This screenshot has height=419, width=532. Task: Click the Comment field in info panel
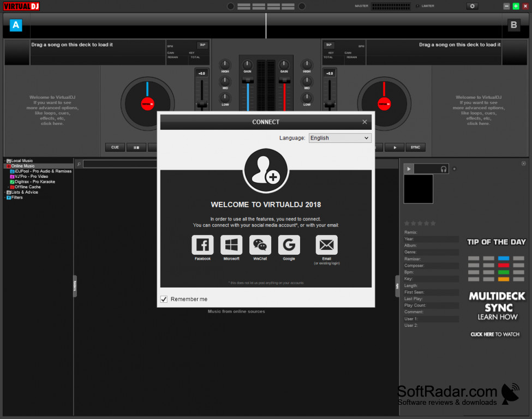(431, 312)
